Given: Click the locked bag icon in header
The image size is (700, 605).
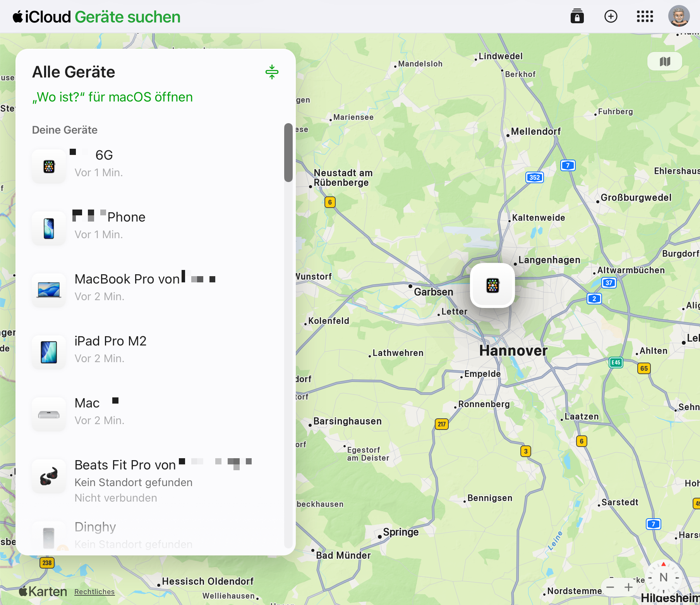Looking at the screenshot, I should (577, 17).
